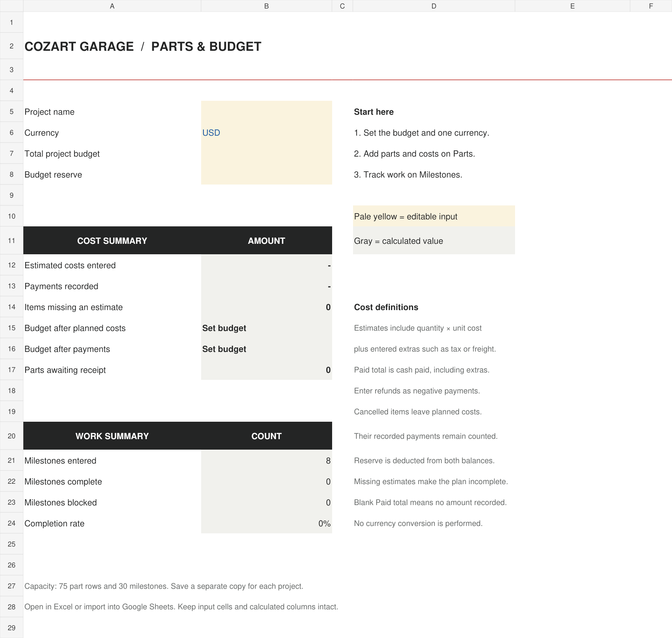The image size is (672, 638).
Task: Select the Currency label cell
Action: tap(112, 133)
